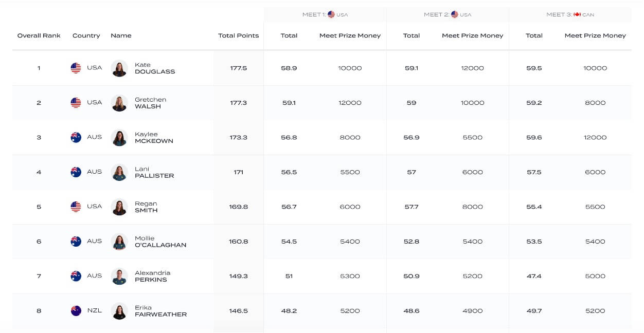
Task: Click the Canada flag in Meet 3 header
Action: 577,14
